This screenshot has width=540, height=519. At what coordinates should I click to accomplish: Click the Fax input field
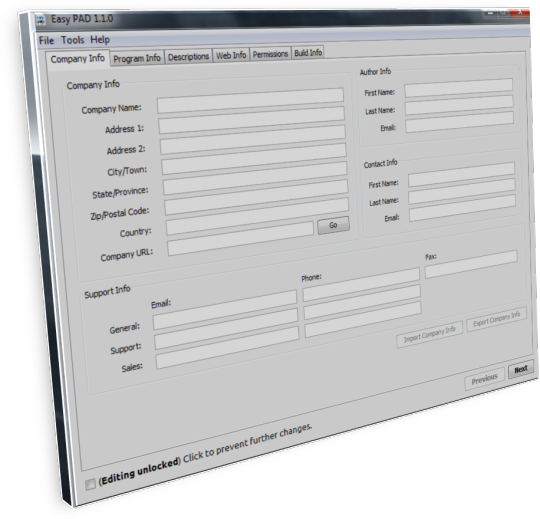coord(471,264)
